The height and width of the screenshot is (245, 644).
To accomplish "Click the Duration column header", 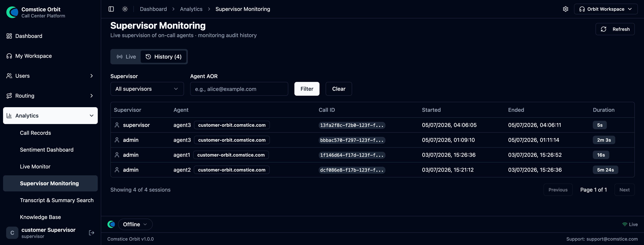I will (x=604, y=110).
